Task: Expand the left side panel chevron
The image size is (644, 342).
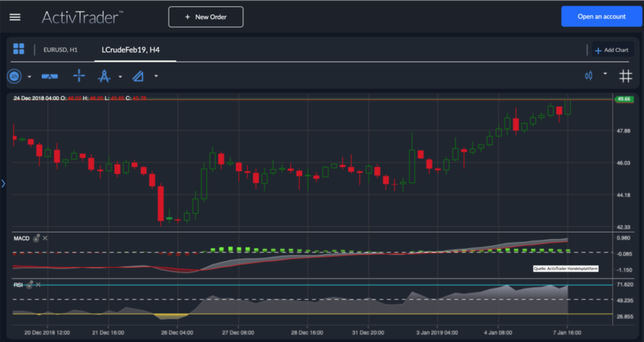Action: point(3,184)
